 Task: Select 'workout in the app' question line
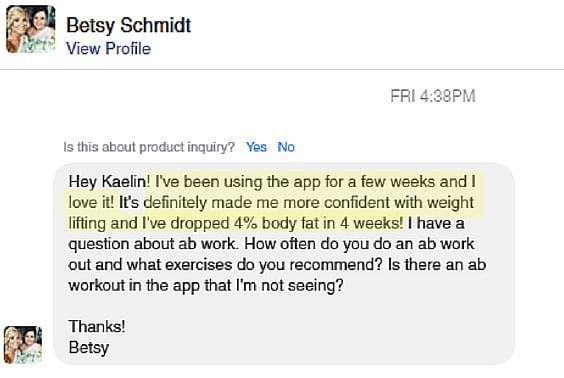tap(135, 286)
